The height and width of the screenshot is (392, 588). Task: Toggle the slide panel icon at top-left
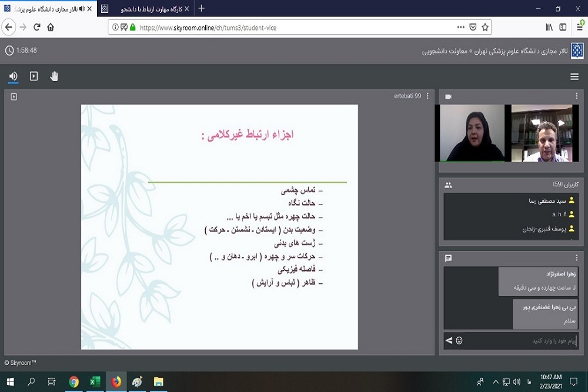tap(14, 97)
